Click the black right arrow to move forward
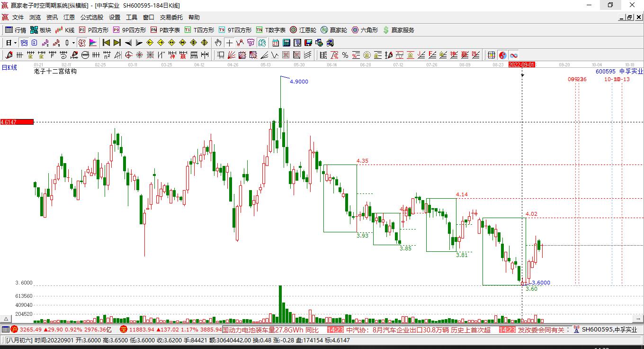 [139, 43]
